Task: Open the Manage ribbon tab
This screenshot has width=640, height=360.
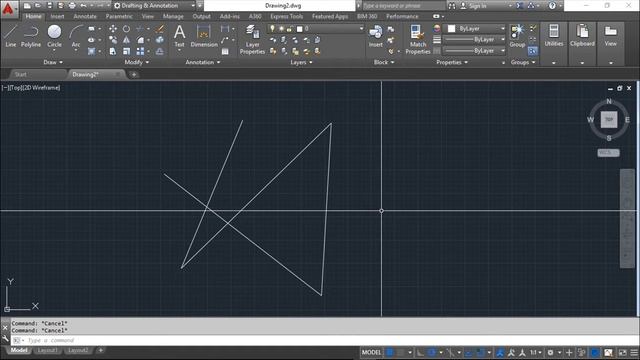Action: coord(173,16)
